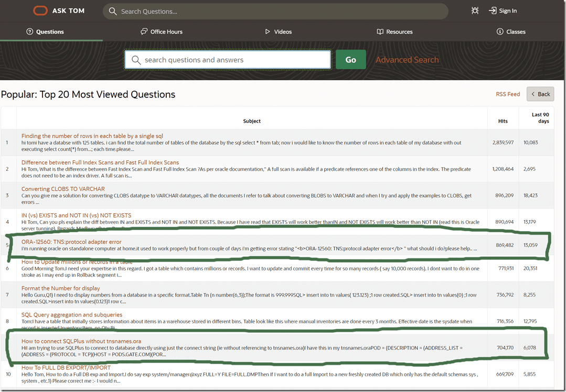Focus the search questions and answers field
This screenshot has width=566, height=392.
[233, 60]
